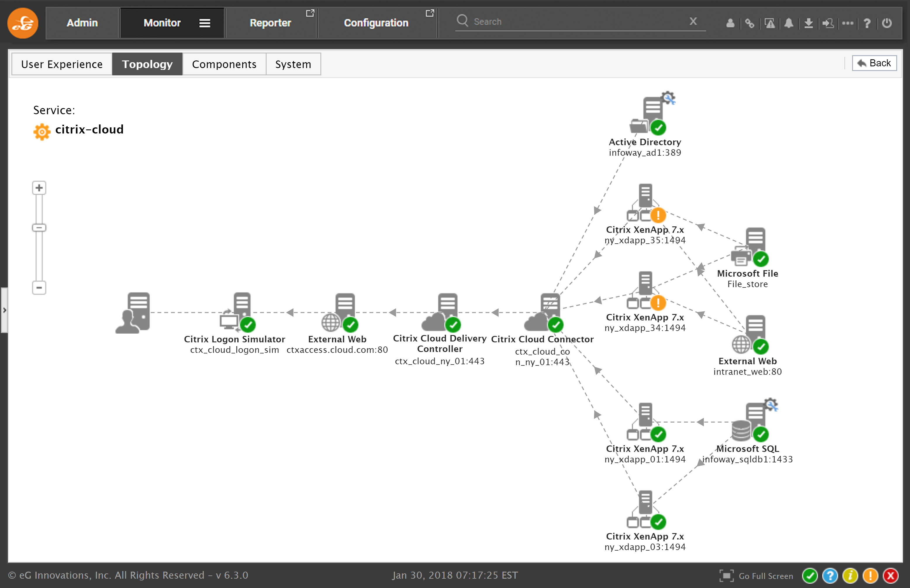Click Microsoft SQL configuration wrench icon
Image resolution: width=910 pixels, height=588 pixels.
click(x=771, y=405)
